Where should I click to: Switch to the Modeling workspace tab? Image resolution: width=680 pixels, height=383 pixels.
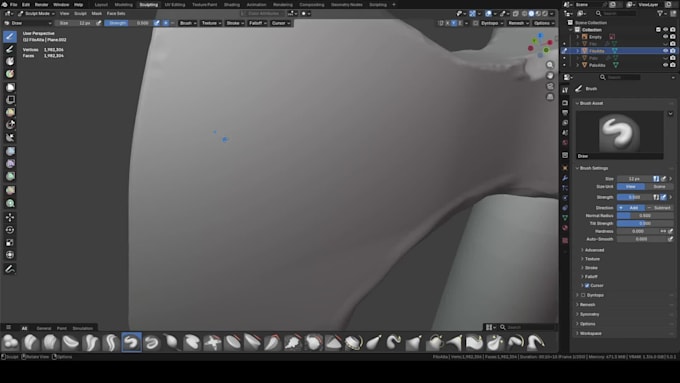124,4
